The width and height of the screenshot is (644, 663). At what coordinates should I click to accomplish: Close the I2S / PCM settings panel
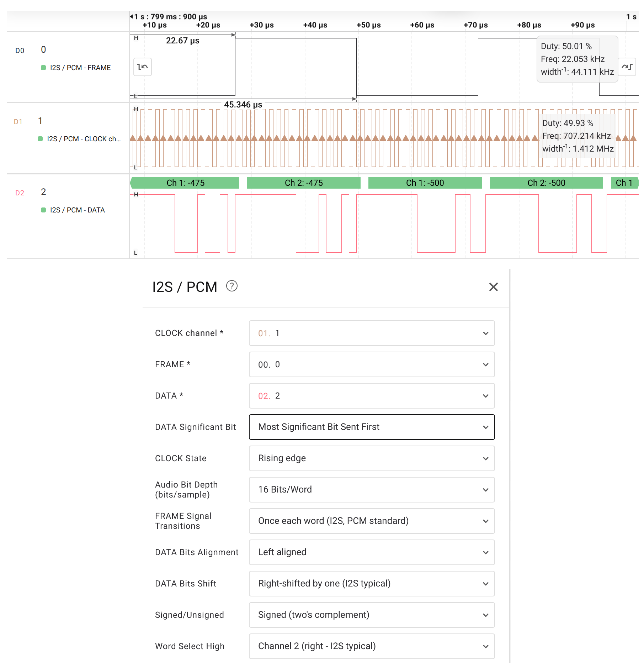(493, 287)
